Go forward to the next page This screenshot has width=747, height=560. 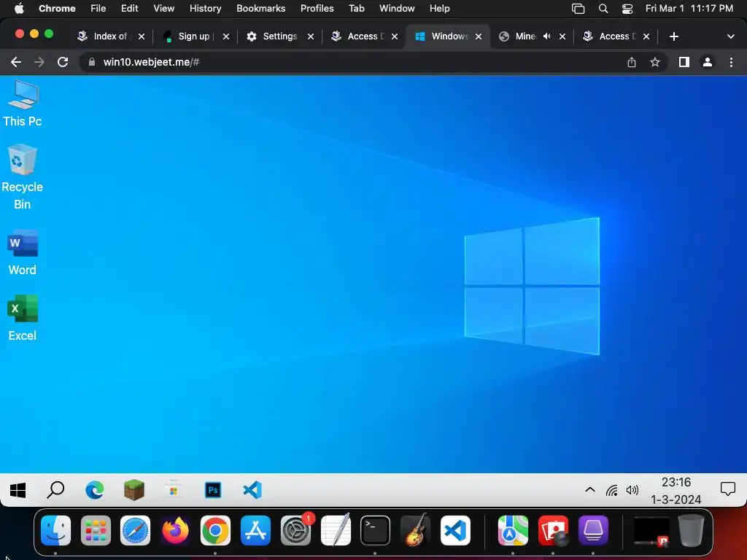pos(39,62)
